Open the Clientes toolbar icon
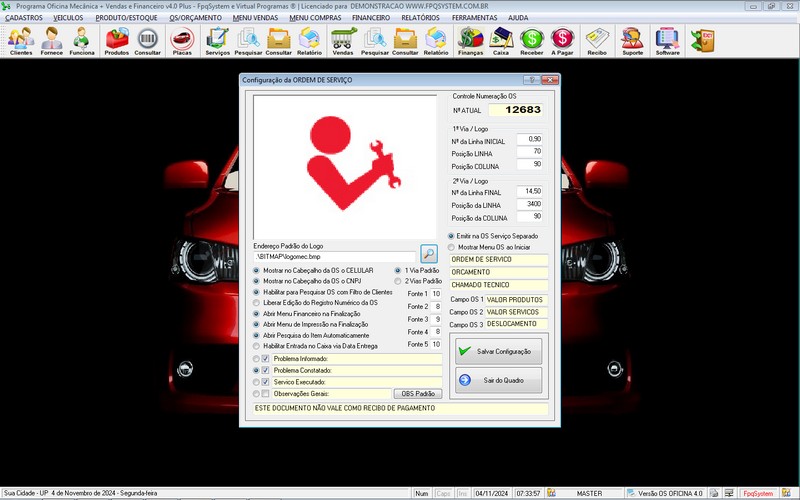Screen dimensions: 800x500 [20, 40]
